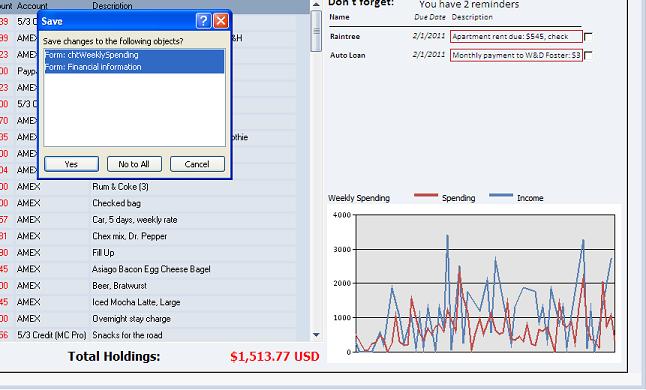Select the Checked bag transaction row

[x=148, y=203]
